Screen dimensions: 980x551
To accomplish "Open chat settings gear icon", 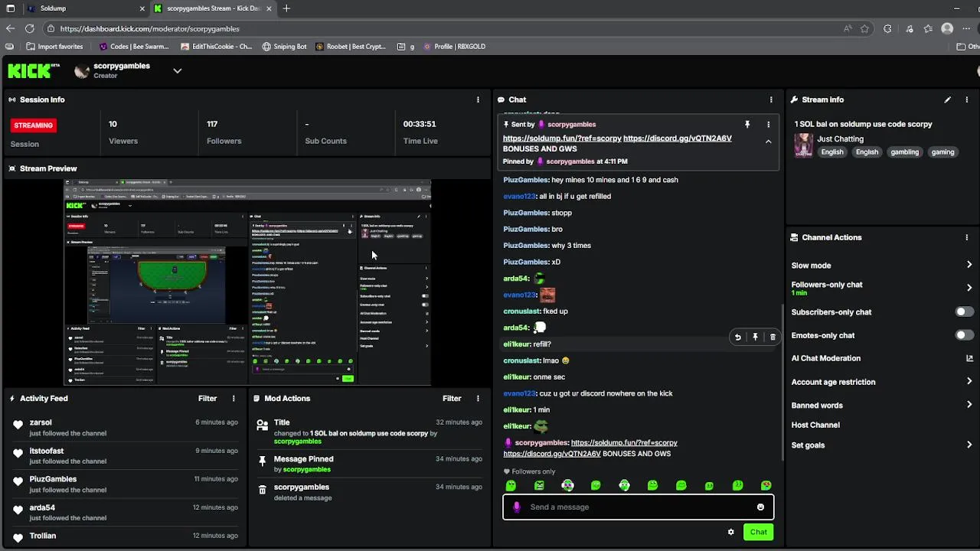I will [730, 532].
